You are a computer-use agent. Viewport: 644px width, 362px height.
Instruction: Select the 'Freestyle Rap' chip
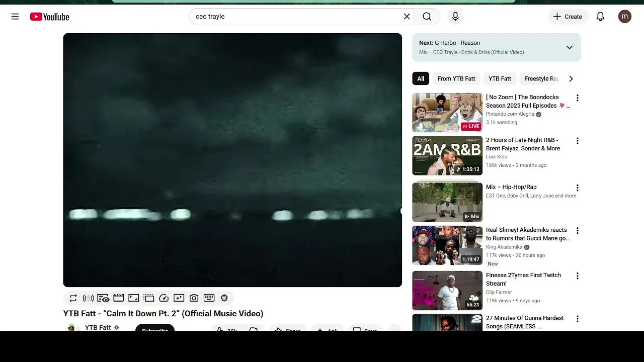point(541,78)
